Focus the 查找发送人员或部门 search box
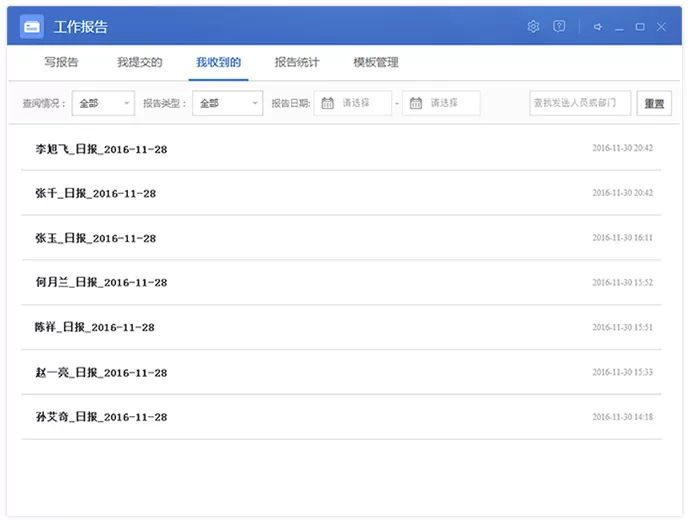This screenshot has height=522, width=688. coord(580,103)
